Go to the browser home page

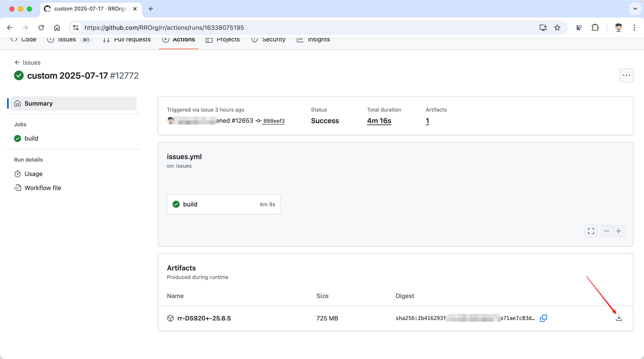[57, 28]
